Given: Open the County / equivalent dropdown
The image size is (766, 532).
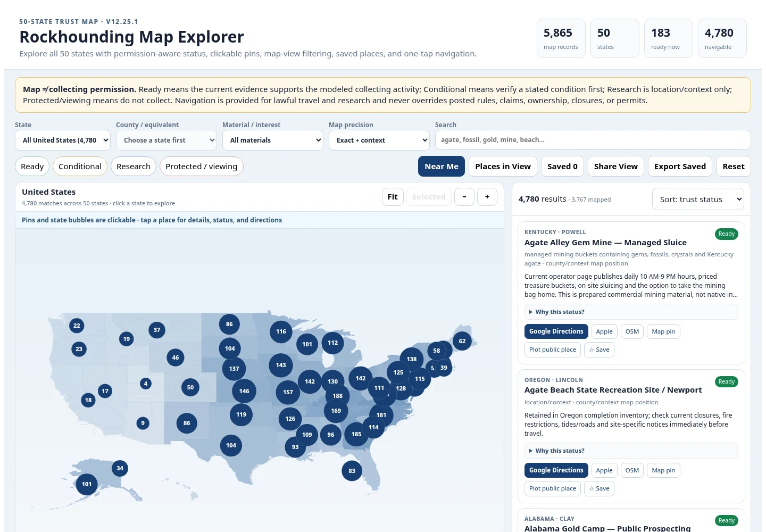Looking at the screenshot, I should pyautogui.click(x=166, y=140).
